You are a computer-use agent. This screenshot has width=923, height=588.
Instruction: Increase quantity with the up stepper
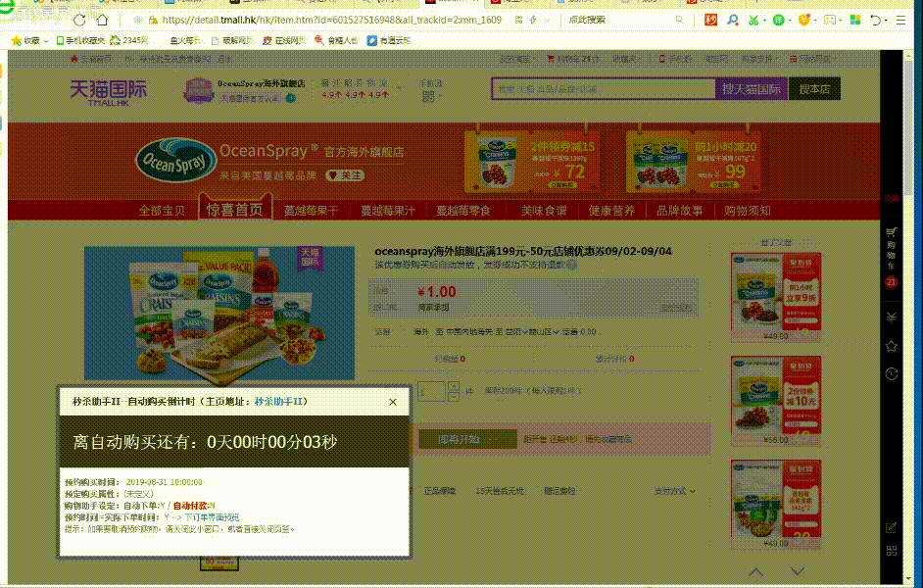click(x=454, y=386)
